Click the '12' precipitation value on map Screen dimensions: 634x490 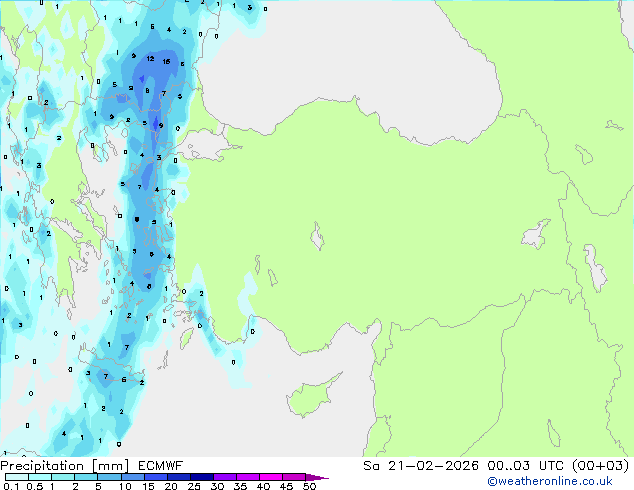coord(150,59)
